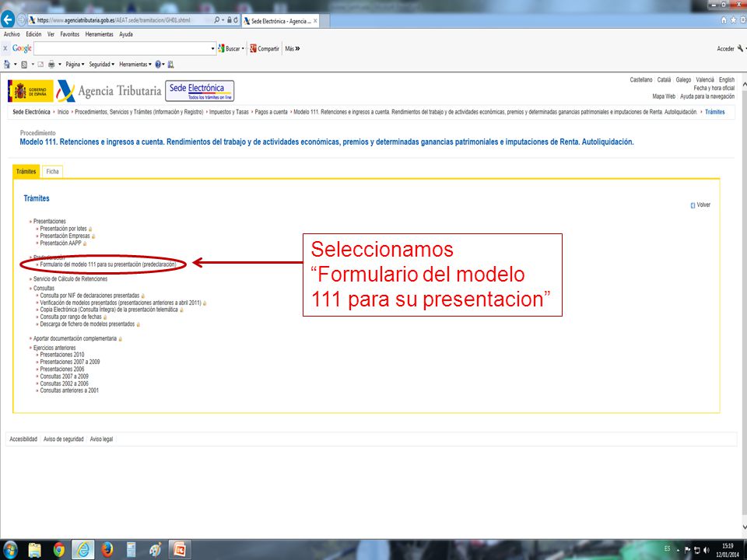The height and width of the screenshot is (560, 747).
Task: Click the last command bar icon after help
Action: 170,65
